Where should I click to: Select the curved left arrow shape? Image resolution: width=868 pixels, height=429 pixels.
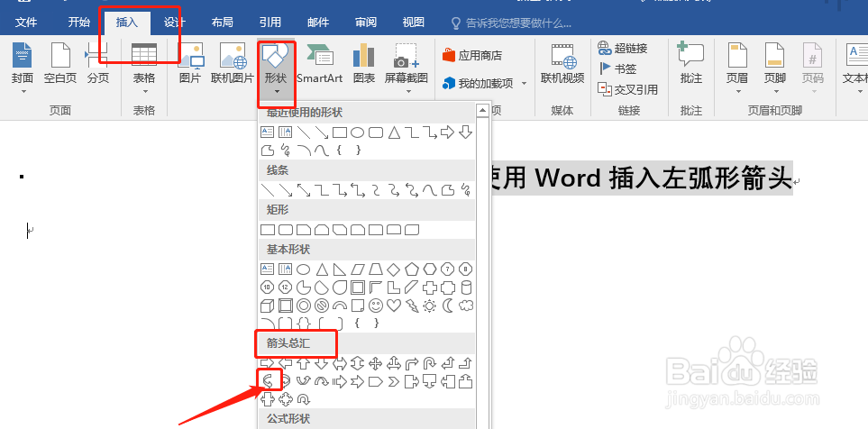pos(268,381)
